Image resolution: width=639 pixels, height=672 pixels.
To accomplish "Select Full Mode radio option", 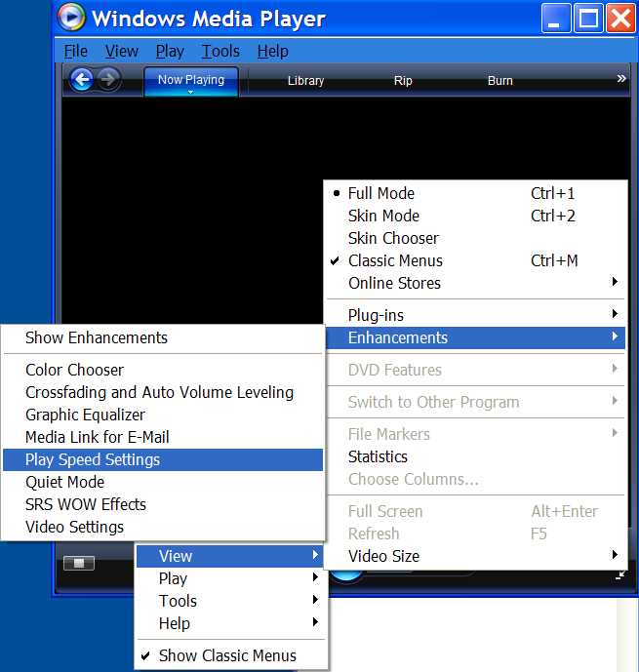I will [381, 193].
